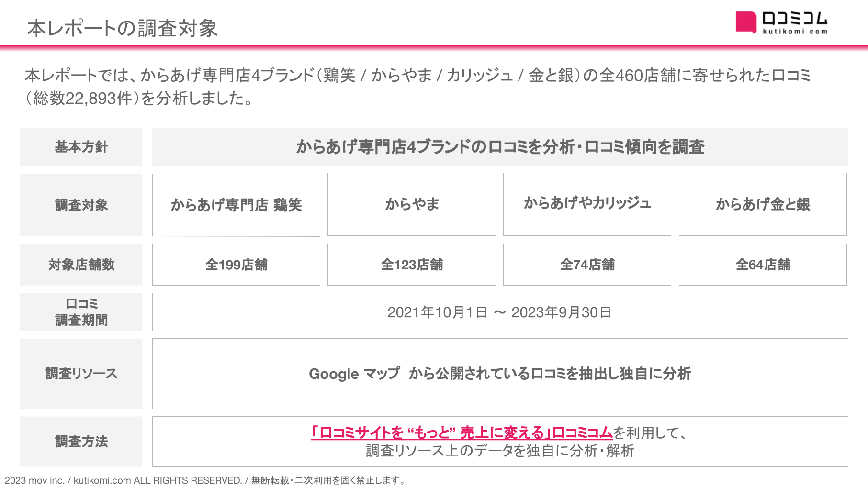
Task: Select the slide title 本レポートの調査対象
Action: [123, 28]
